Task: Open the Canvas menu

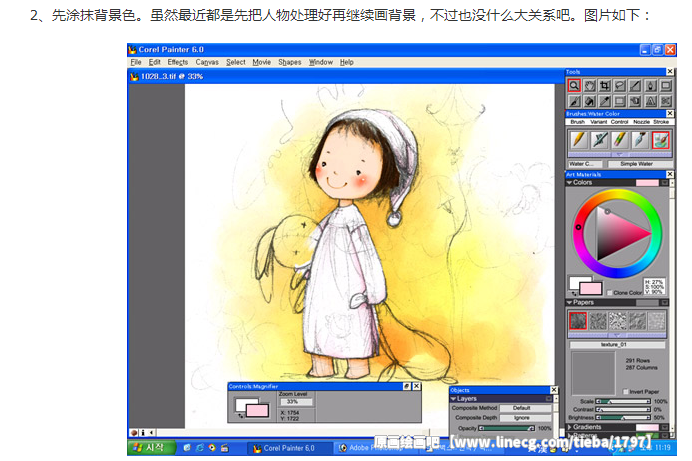Action: (x=207, y=62)
